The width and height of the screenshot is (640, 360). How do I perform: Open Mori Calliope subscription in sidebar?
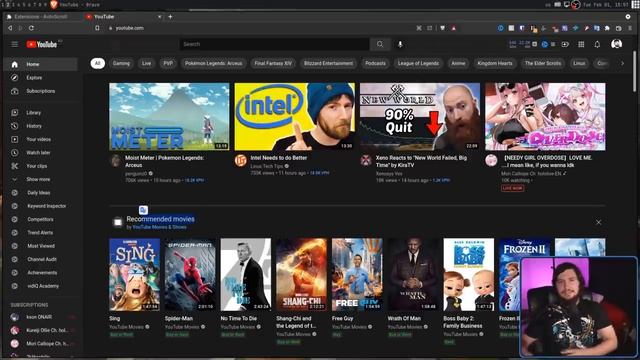click(x=40, y=344)
